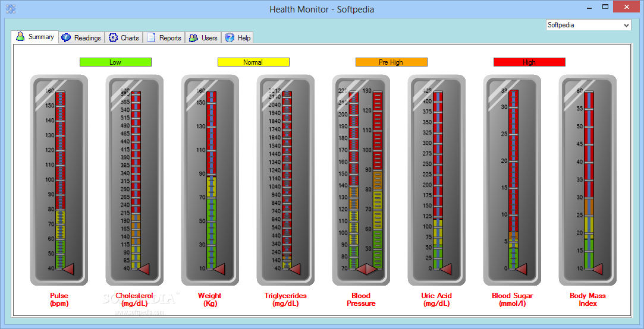
Task: Maximize the Health Monitor window
Action: point(605,7)
